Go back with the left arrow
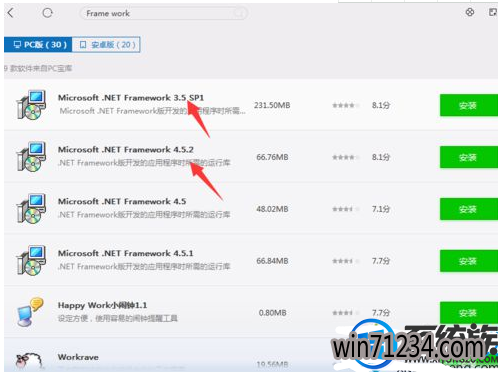Screen dimensions: 498x372 (11, 13)
